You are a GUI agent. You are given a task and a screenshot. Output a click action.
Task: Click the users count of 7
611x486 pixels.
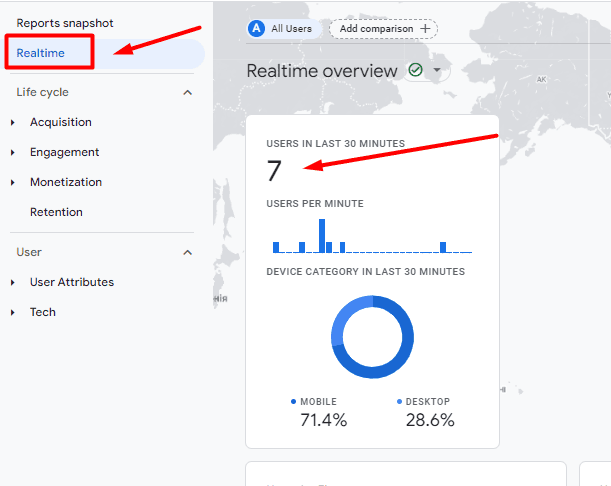coord(274,171)
